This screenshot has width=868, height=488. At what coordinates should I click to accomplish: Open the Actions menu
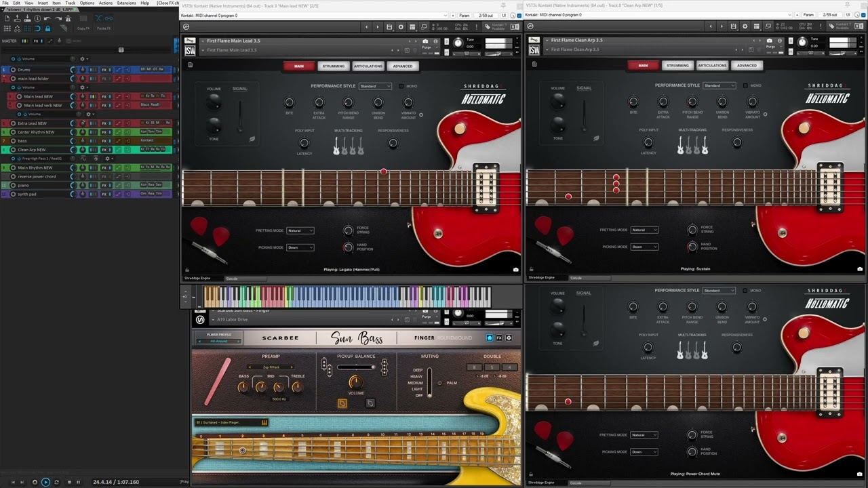(106, 3)
